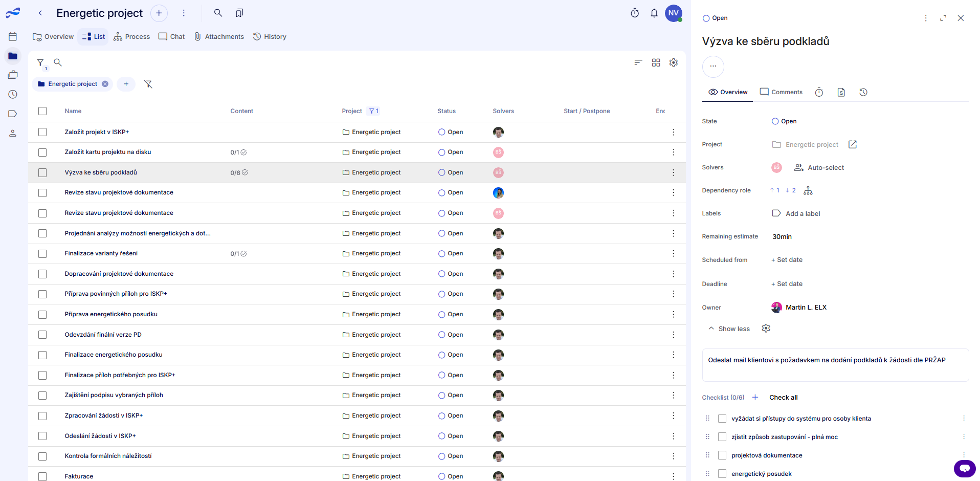
Task: Switch to grid view layout icon
Action: point(656,62)
